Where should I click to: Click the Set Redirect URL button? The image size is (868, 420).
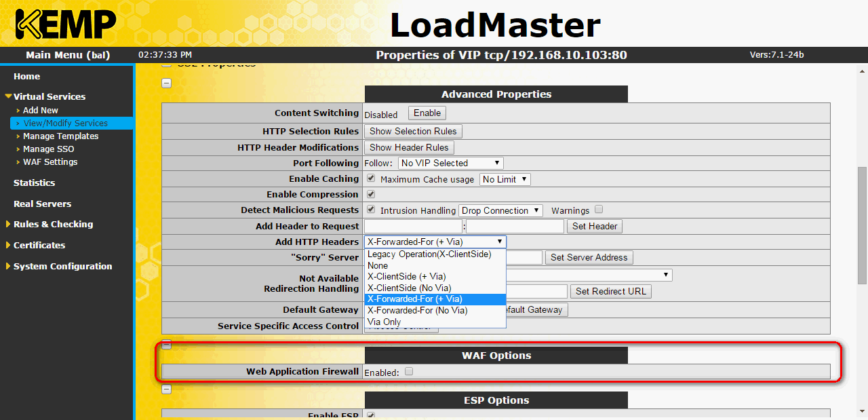click(x=611, y=292)
